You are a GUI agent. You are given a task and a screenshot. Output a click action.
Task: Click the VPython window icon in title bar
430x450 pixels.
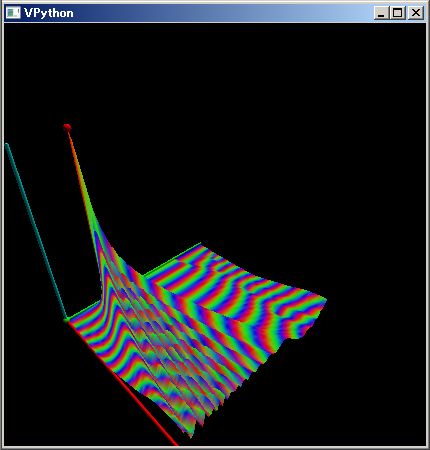[13, 13]
